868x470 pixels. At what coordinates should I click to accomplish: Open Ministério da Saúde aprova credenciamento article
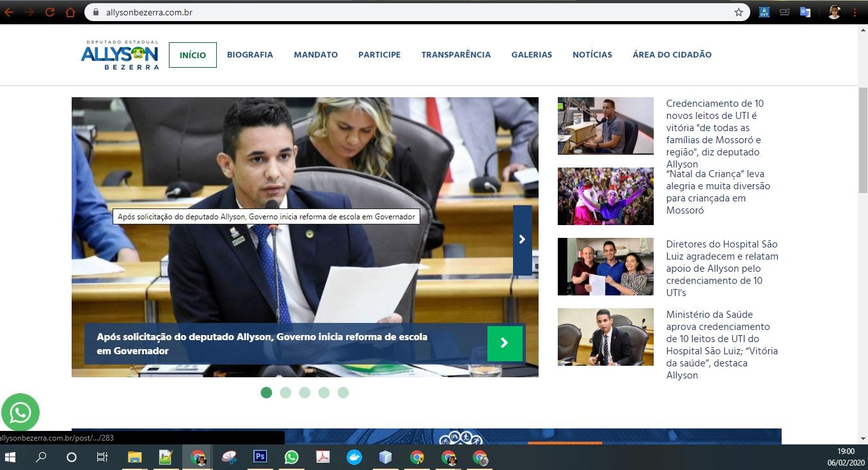coord(722,345)
